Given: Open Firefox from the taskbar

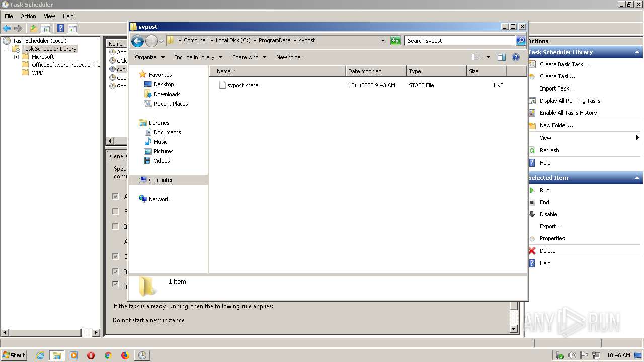Looking at the screenshot, I should pyautogui.click(x=125, y=355).
